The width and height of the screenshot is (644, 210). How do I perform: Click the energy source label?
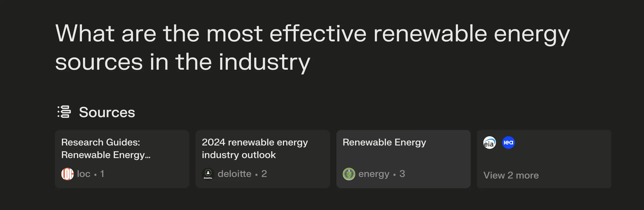pyautogui.click(x=374, y=174)
